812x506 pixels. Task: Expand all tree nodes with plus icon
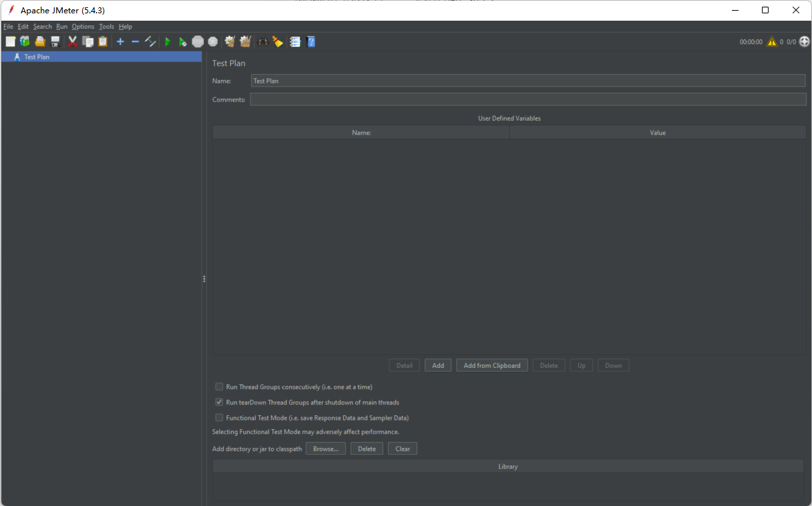pos(120,41)
